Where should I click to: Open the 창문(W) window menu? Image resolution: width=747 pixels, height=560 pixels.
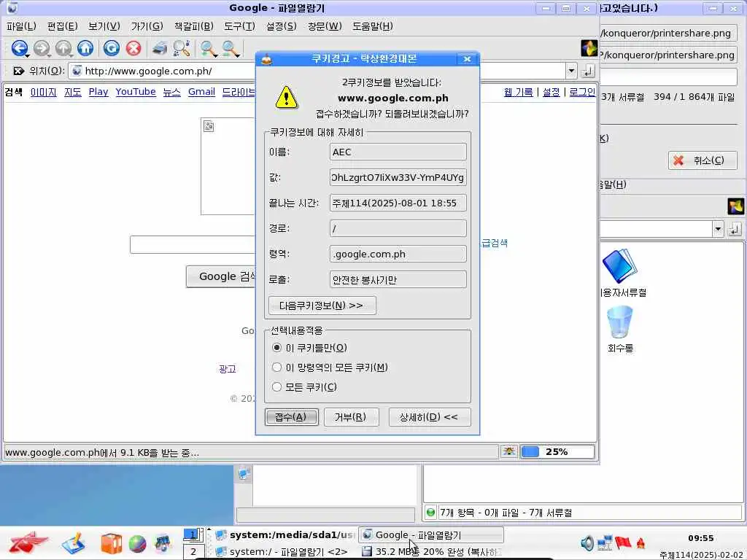pos(325,26)
